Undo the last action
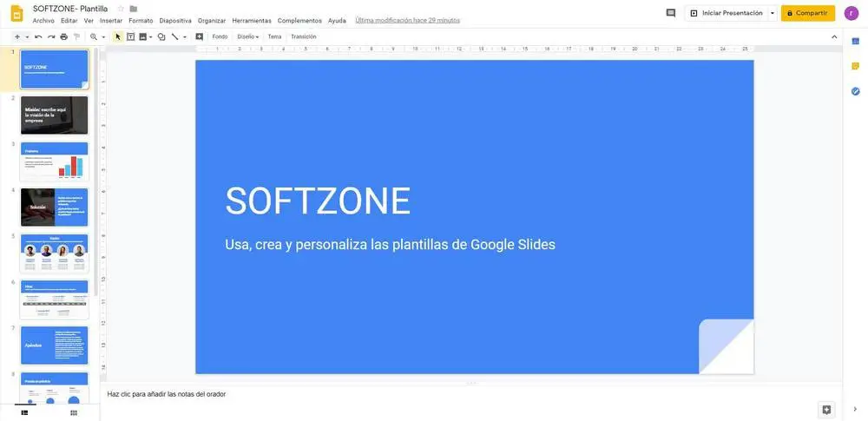The height and width of the screenshot is (421, 868). point(38,36)
